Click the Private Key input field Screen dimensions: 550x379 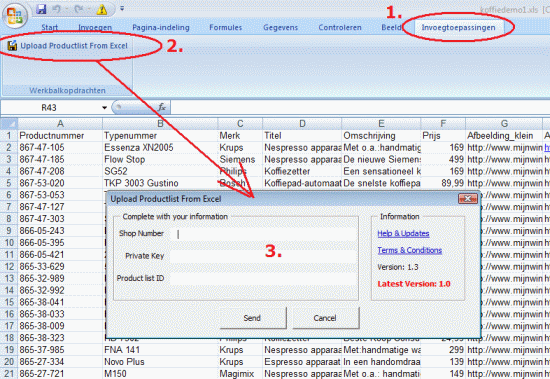point(263,256)
